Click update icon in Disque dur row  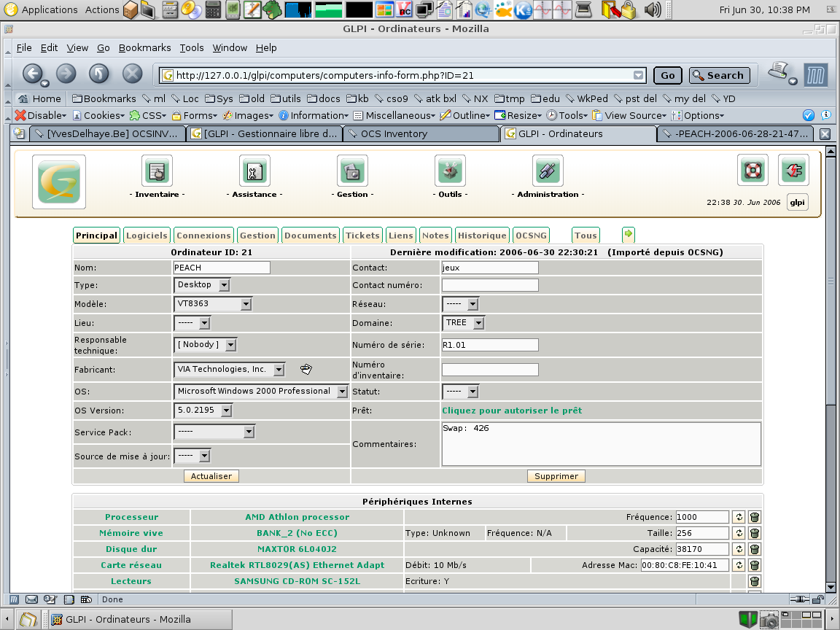(x=739, y=549)
